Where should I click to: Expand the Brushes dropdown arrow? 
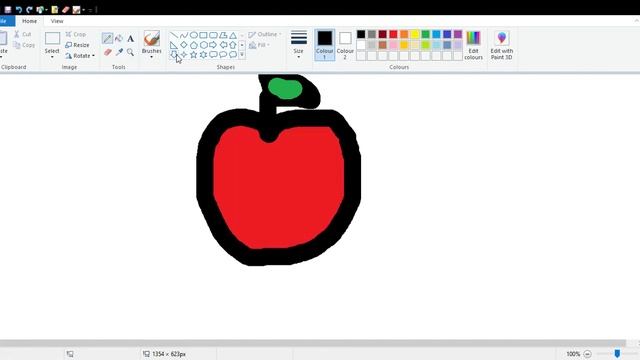(x=151, y=57)
